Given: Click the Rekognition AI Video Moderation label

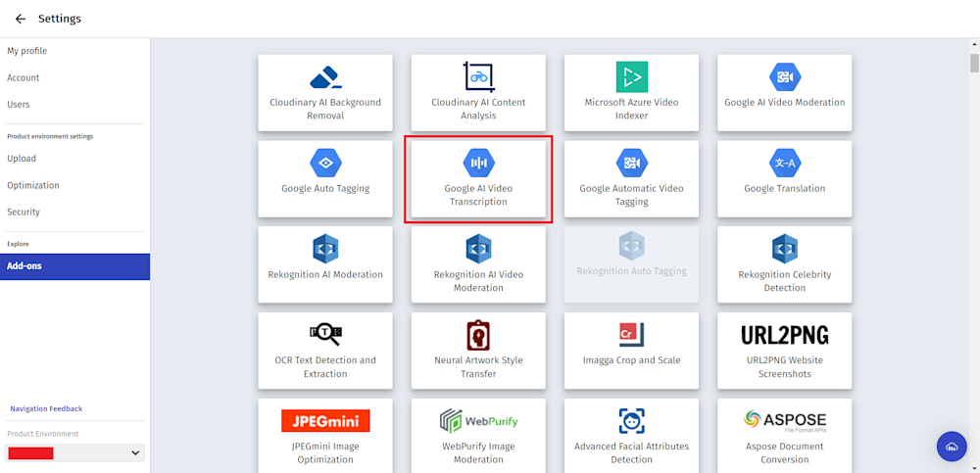Looking at the screenshot, I should point(479,281).
